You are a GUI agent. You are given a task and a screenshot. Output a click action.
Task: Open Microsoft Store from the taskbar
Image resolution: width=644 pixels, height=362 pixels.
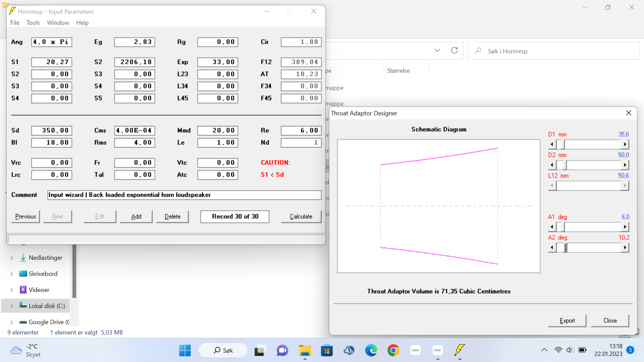tap(327, 350)
